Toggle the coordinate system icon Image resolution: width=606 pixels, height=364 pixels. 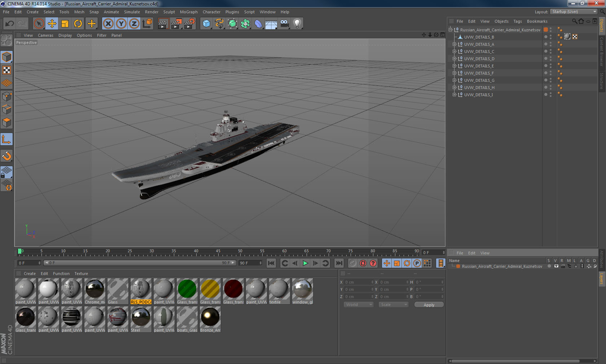pyautogui.click(x=147, y=24)
